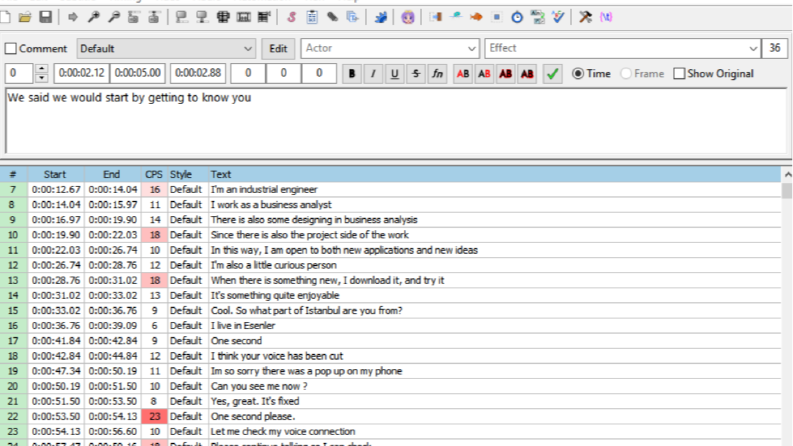Launch ASSDraw3 anime girl icon
793x446 pixels.
(408, 17)
